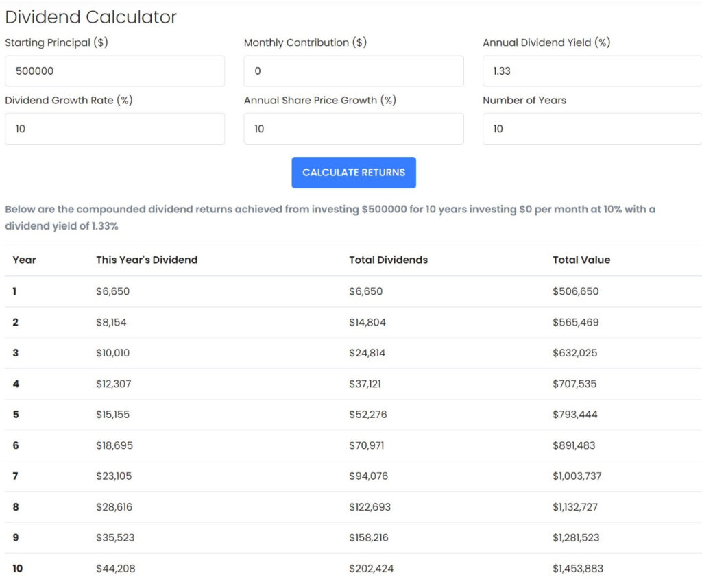Select the "Annual Share Price Growth (%)" label
The width and height of the screenshot is (702, 588).
pos(320,100)
